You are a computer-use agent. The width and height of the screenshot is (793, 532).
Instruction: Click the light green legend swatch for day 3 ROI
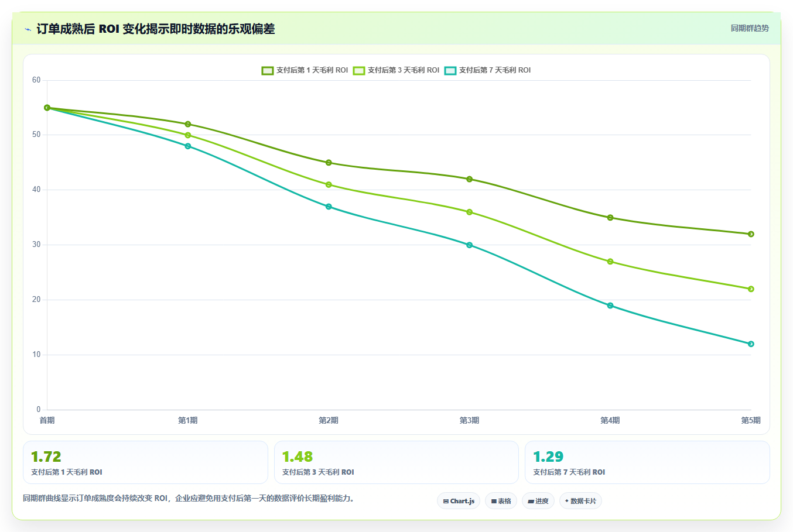tap(359, 70)
